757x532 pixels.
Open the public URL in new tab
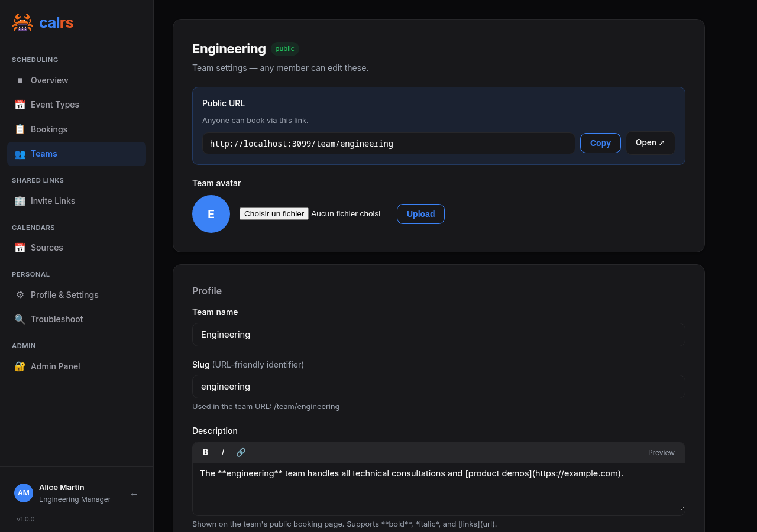(x=650, y=143)
